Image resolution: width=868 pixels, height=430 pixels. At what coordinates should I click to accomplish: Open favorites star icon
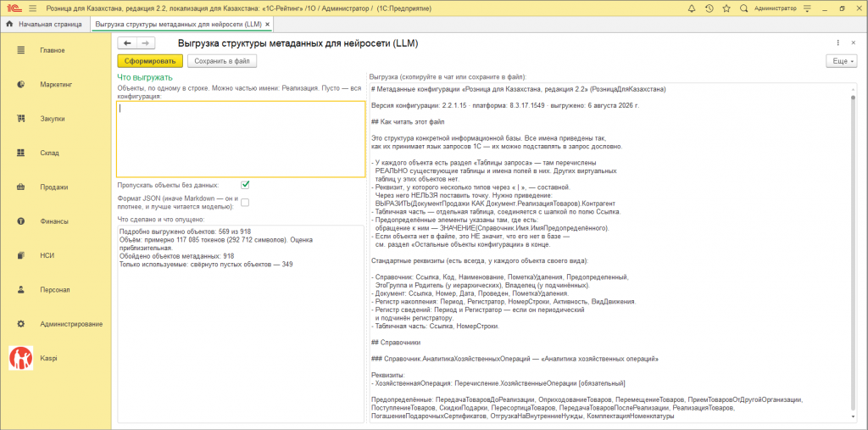726,8
